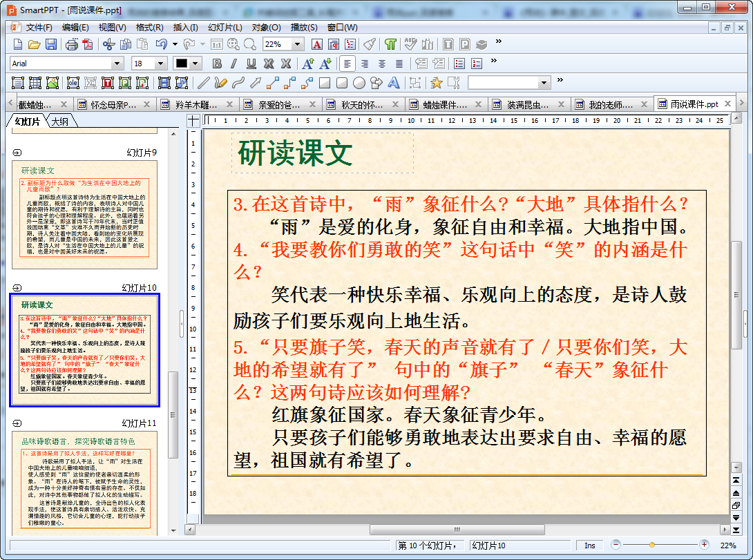Open the font size dropdown showing 18
Viewport: 753px width, 560px height.
(x=161, y=64)
